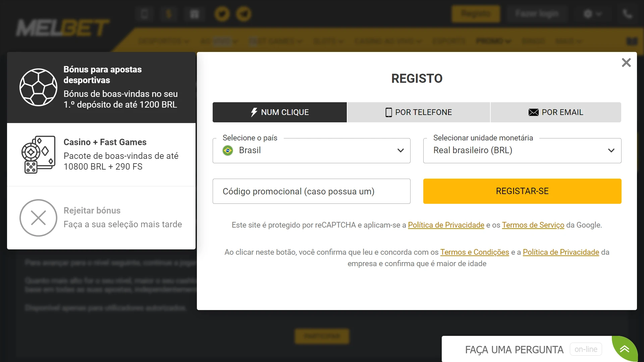This screenshot has height=362, width=644.
Task: Click the football icon for sports bonus
Action: click(x=38, y=87)
